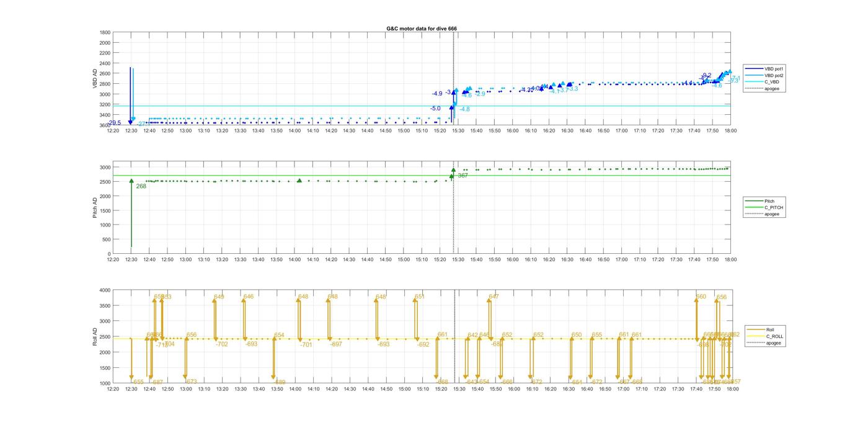Click the '649' roll label
Screen dimensions: 868x430
tap(219, 297)
